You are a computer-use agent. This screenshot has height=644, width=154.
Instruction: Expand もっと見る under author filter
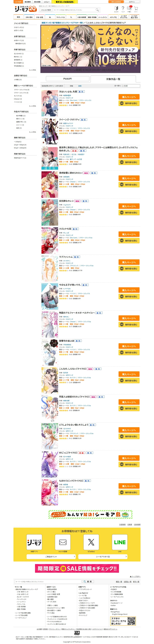coord(32,70)
